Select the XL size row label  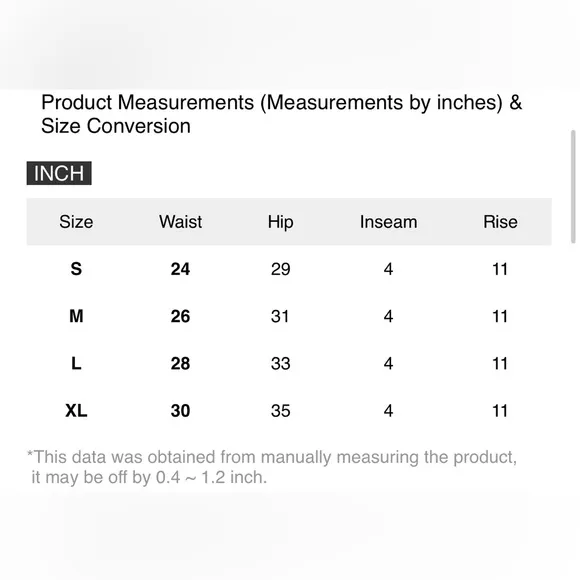pyautogui.click(x=76, y=411)
